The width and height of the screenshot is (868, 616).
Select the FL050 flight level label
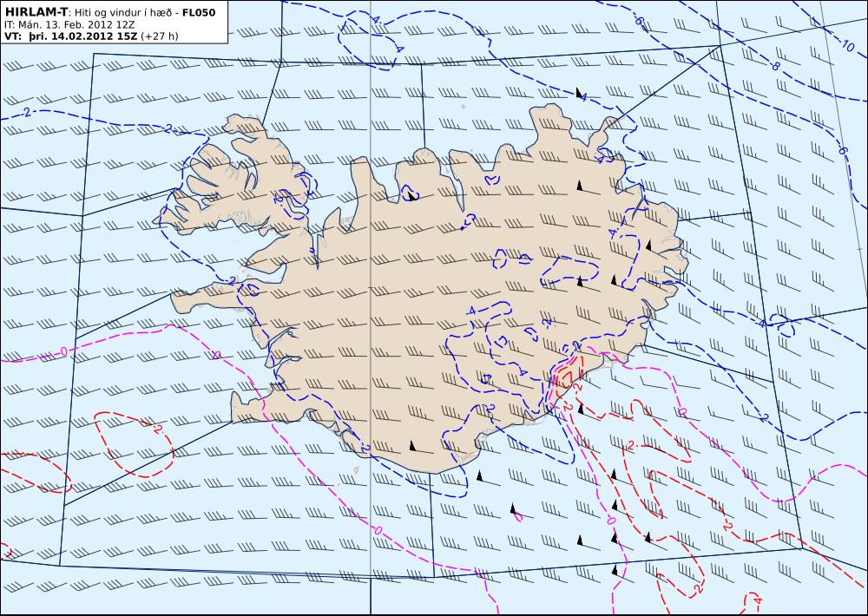point(199,12)
